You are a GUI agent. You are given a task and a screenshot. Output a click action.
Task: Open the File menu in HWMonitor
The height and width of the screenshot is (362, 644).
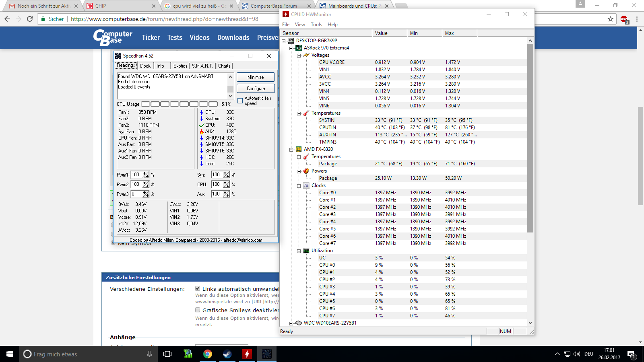pyautogui.click(x=286, y=25)
